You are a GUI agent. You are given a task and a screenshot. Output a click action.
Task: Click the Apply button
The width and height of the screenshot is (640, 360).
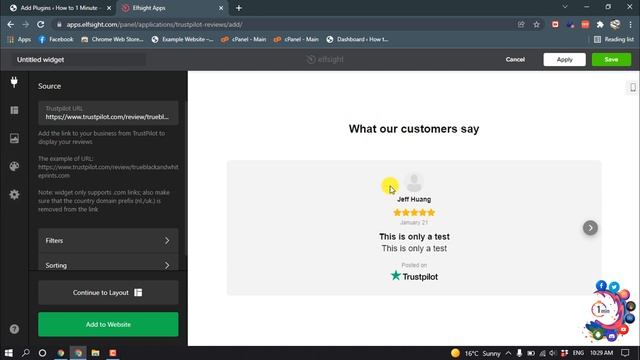564,60
